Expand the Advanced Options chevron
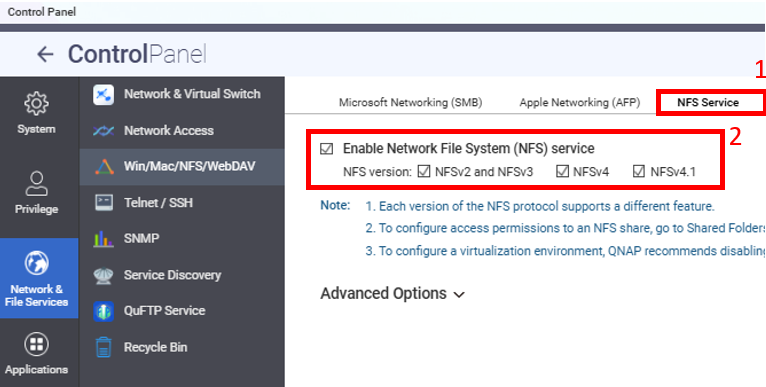Screen dimensions: 766x387 pos(459,295)
